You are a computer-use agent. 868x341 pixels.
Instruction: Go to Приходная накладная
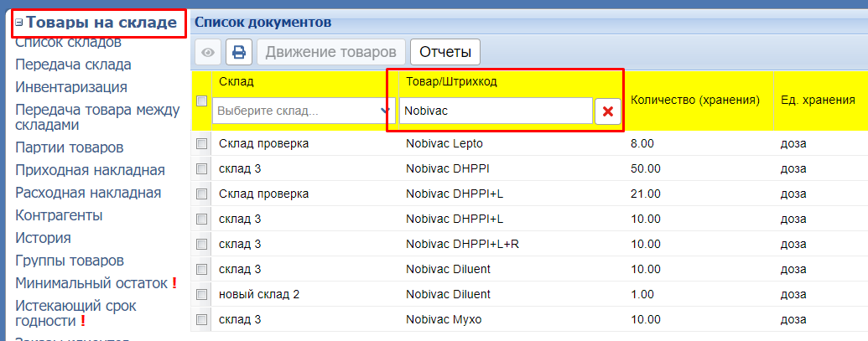pyautogui.click(x=90, y=170)
